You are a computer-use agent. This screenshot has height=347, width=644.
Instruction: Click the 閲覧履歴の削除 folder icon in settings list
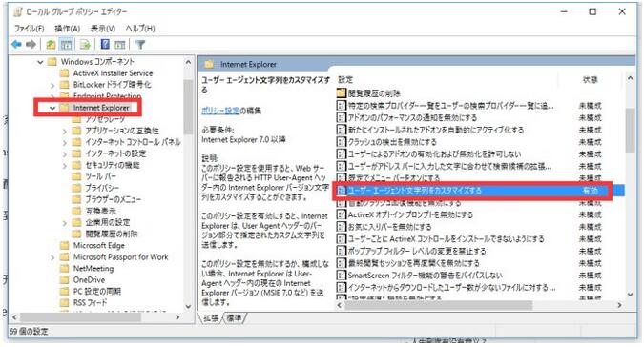tap(342, 93)
